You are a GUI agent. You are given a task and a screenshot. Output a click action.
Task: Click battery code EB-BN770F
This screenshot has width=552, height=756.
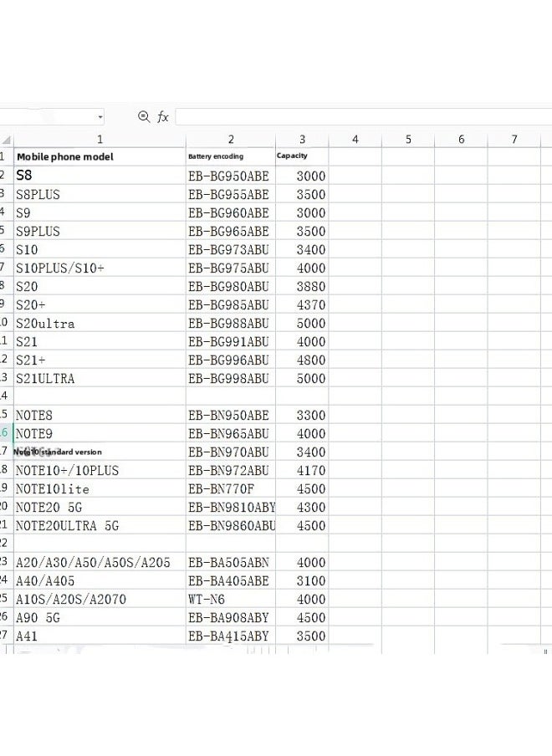coord(231,488)
